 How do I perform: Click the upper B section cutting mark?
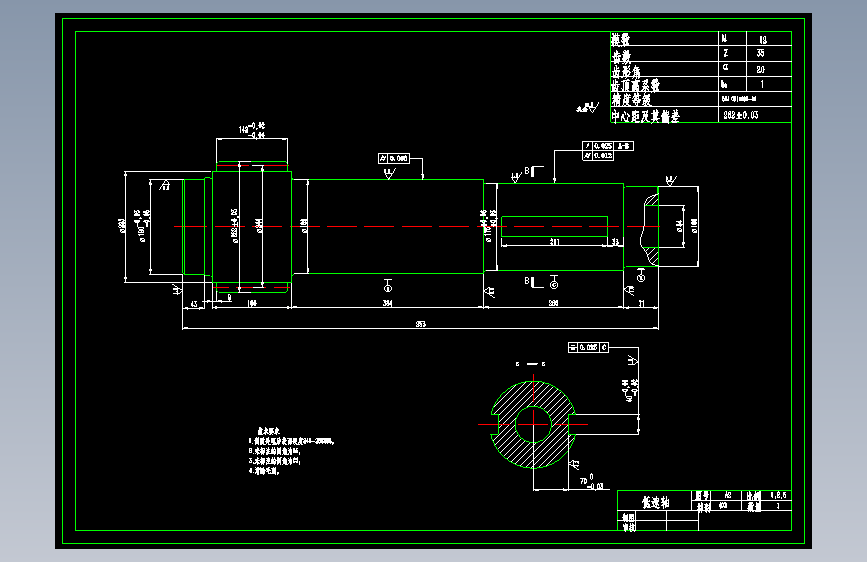tap(534, 171)
